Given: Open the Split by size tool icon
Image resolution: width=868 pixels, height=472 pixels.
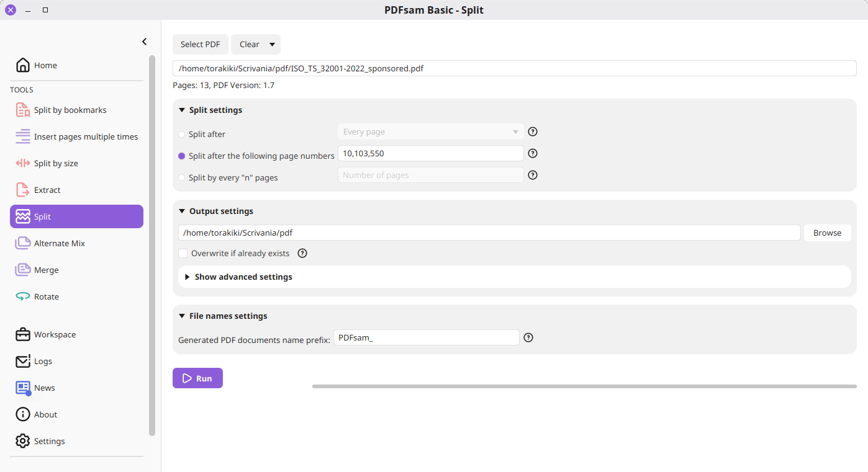Looking at the screenshot, I should click(23, 163).
